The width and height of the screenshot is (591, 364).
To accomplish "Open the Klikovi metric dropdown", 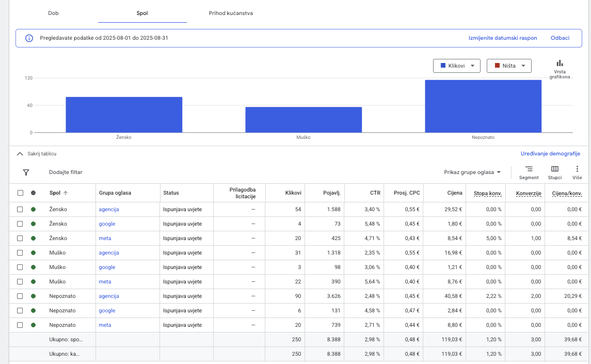I will point(457,66).
